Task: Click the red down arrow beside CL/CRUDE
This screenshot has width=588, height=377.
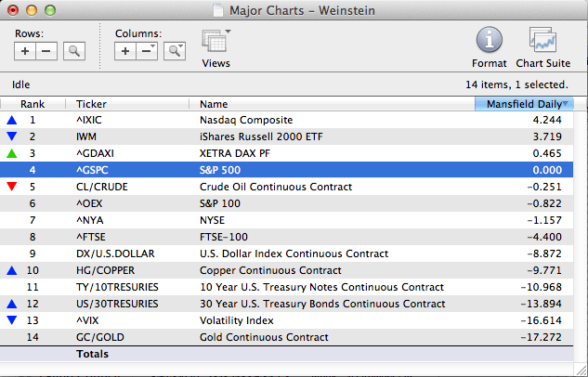Action: tap(11, 187)
